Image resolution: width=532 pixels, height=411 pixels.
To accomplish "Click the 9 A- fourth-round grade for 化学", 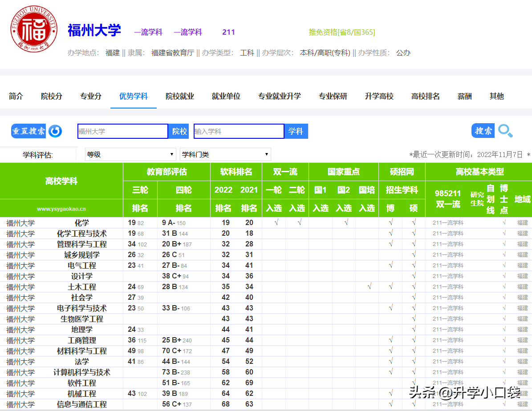I will [x=168, y=223].
